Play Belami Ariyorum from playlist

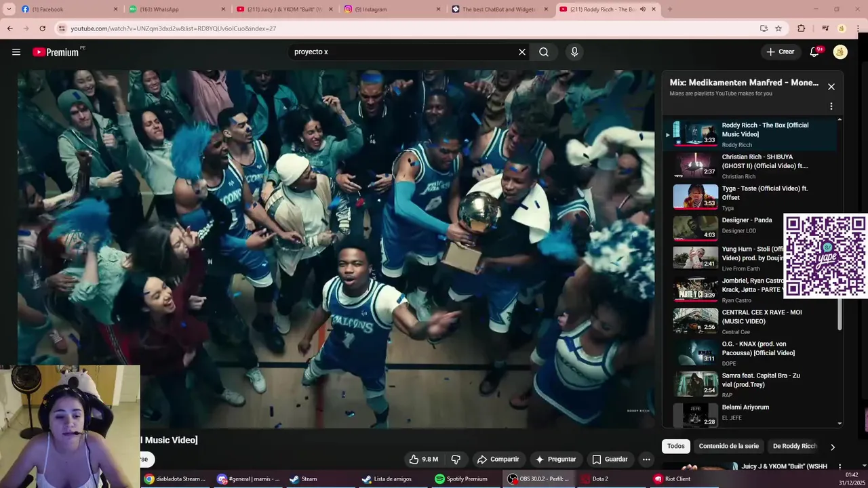[749, 414]
